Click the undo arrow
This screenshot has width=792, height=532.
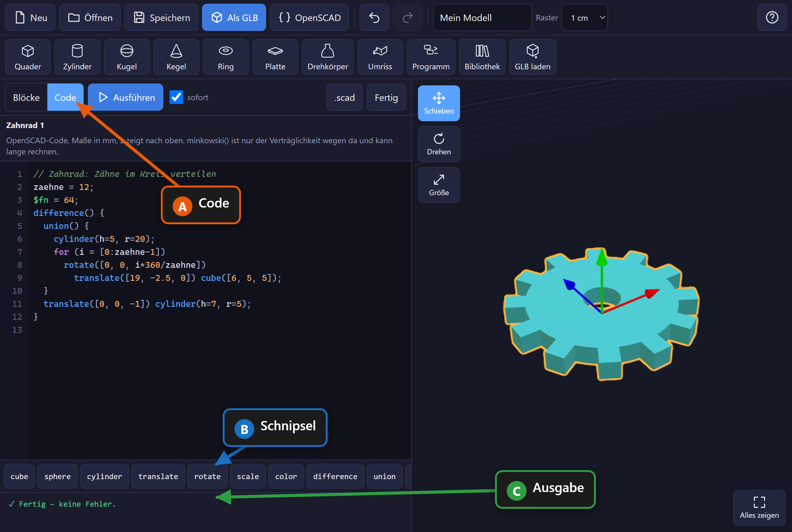tap(374, 18)
